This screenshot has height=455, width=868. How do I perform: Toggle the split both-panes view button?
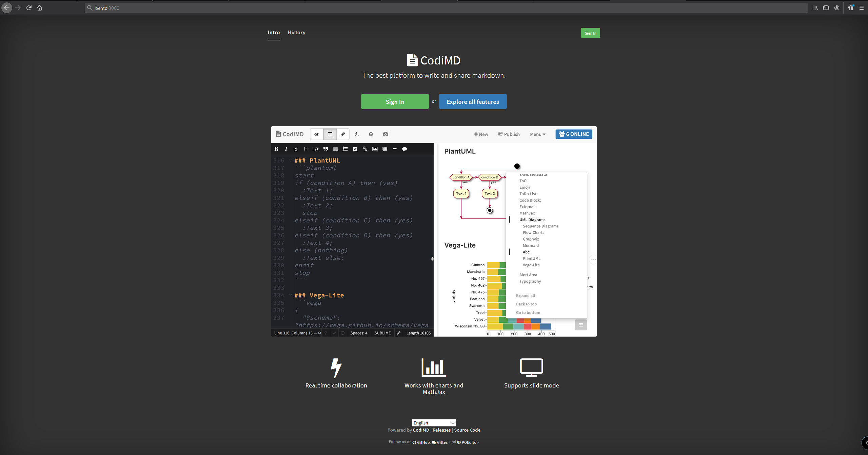click(x=330, y=134)
